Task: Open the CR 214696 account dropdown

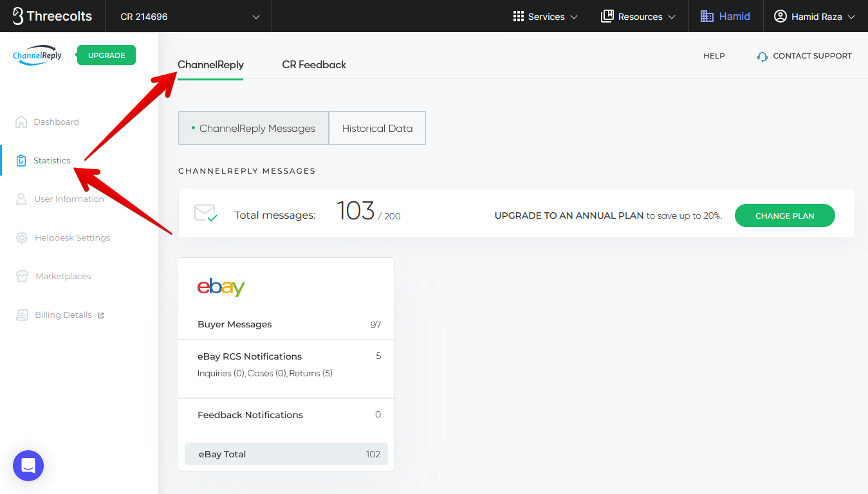Action: 189,16
